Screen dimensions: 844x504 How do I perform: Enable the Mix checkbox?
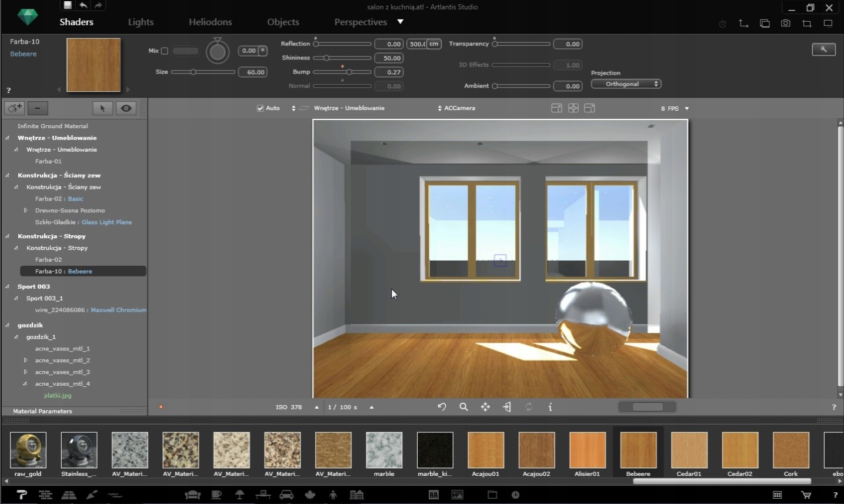point(165,51)
